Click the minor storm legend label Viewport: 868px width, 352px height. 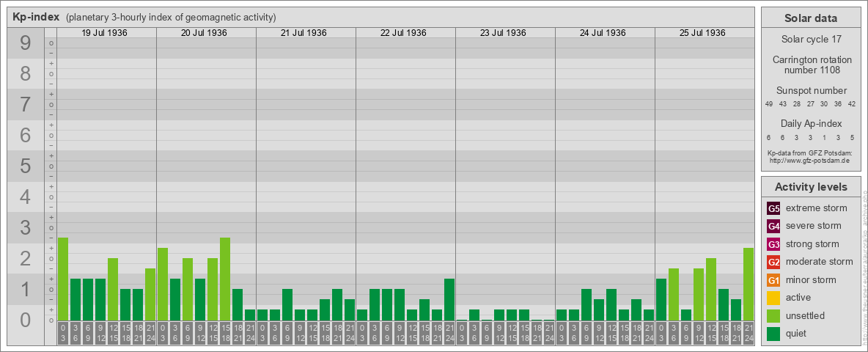click(x=812, y=280)
